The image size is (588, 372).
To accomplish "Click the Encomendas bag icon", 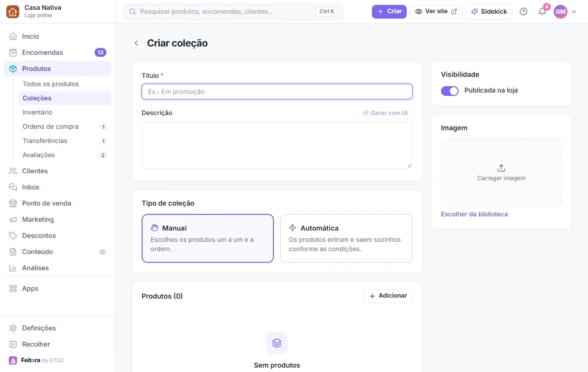I will point(13,52).
